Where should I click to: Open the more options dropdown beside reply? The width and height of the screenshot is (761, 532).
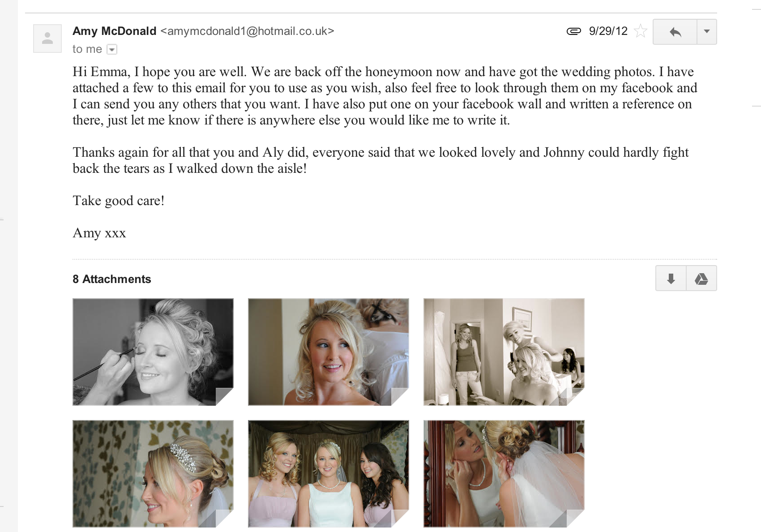pos(707,32)
